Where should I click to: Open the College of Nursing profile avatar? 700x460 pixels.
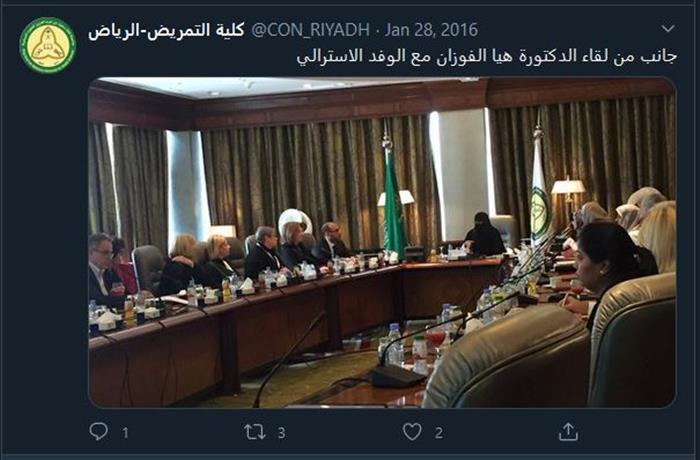48,45
